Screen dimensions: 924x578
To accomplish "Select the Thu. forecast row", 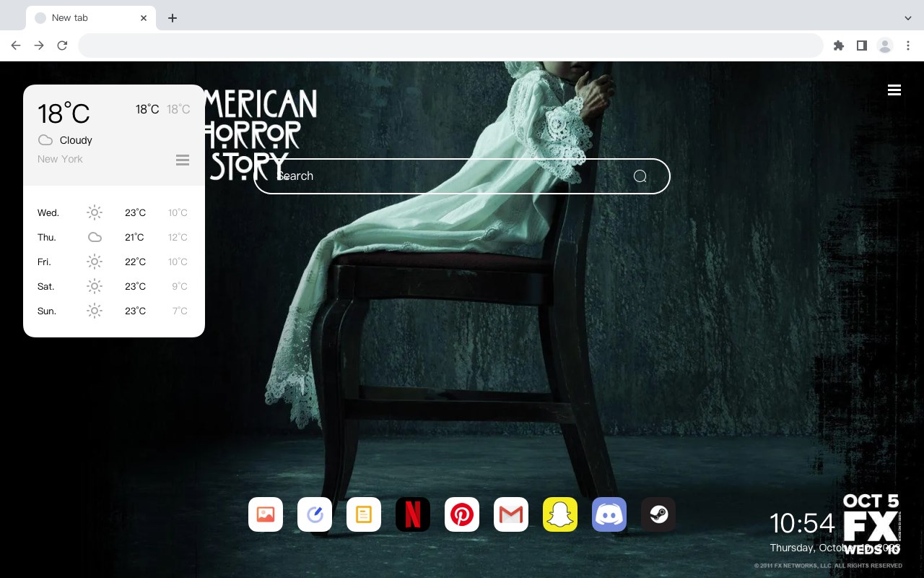I will click(x=114, y=237).
